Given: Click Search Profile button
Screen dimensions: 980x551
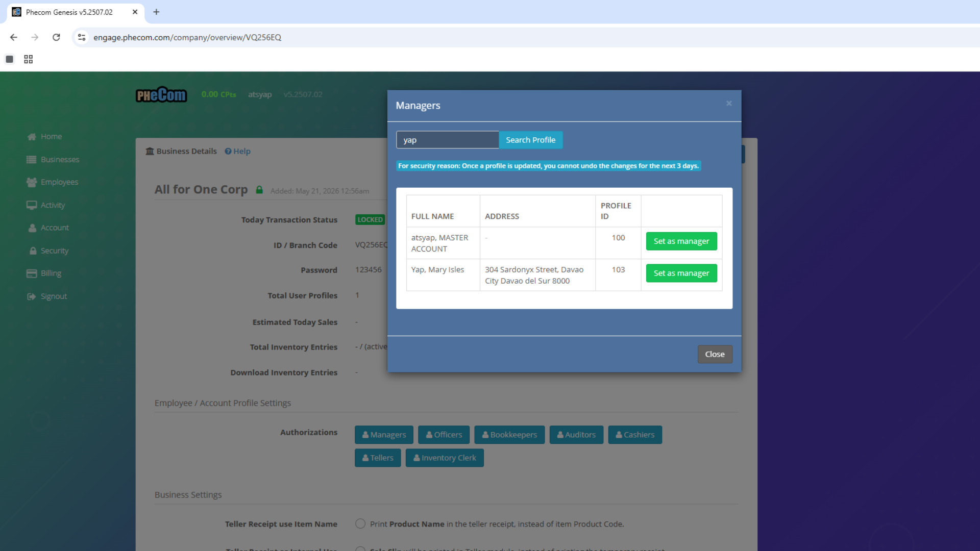Looking at the screenshot, I should pos(530,140).
